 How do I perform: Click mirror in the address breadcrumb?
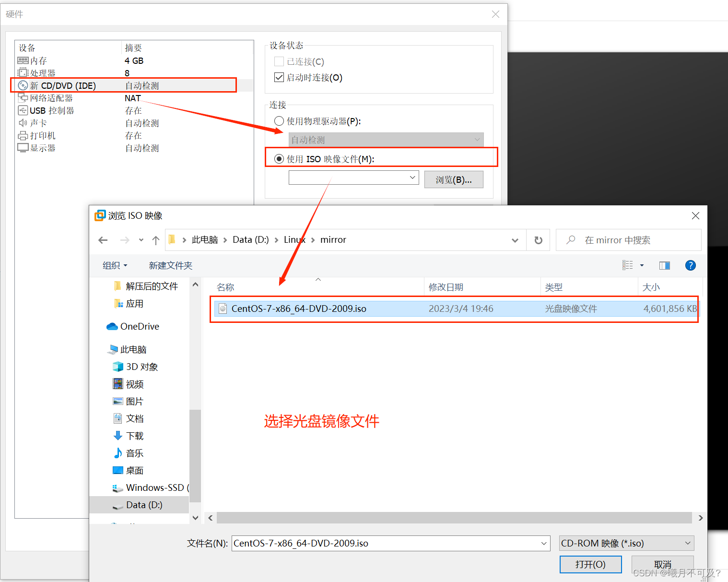[333, 240]
